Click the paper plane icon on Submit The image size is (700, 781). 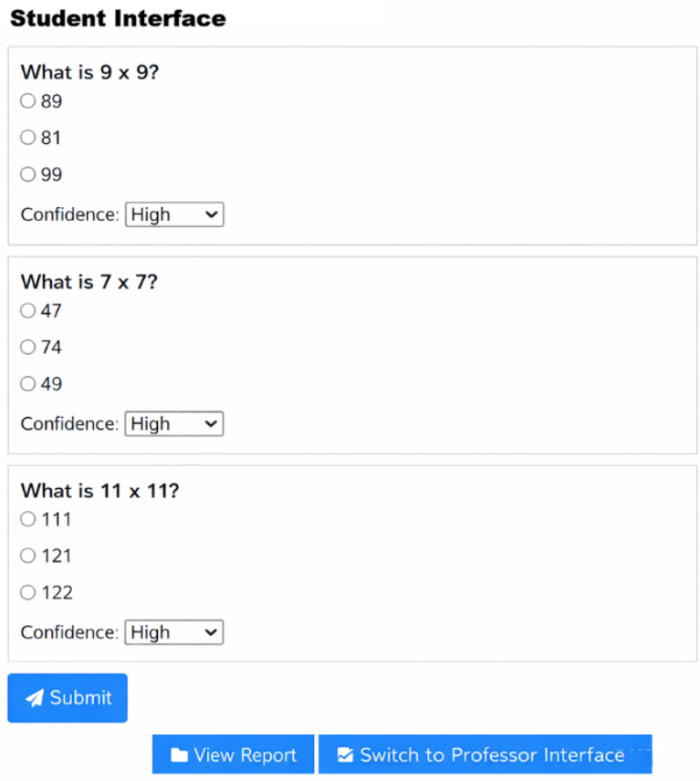tap(35, 698)
